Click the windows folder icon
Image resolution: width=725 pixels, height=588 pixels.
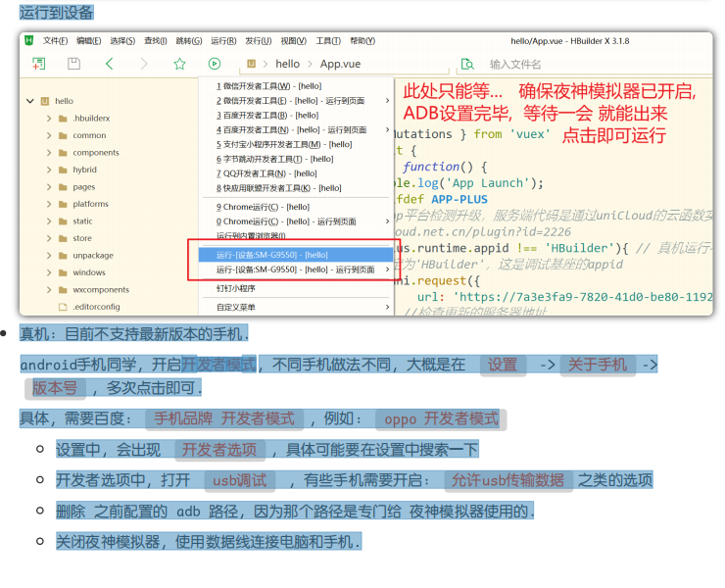(63, 272)
